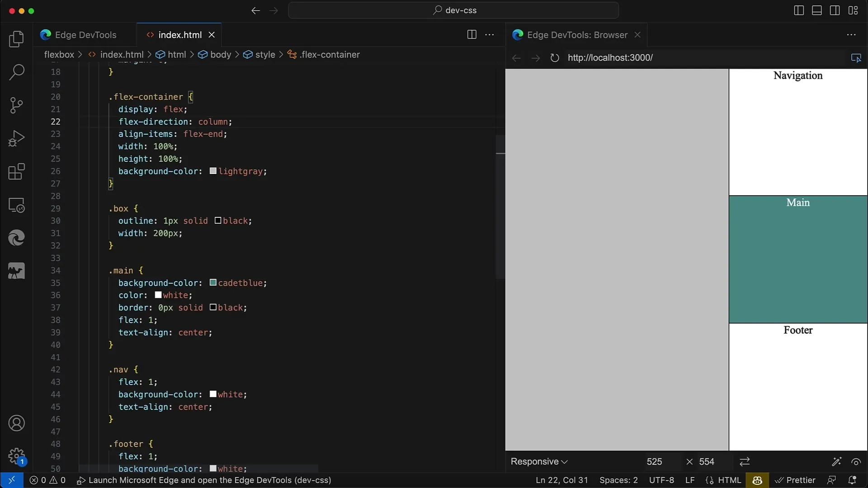Select the lightgray background-color swatch
868x488 pixels.
(x=213, y=171)
